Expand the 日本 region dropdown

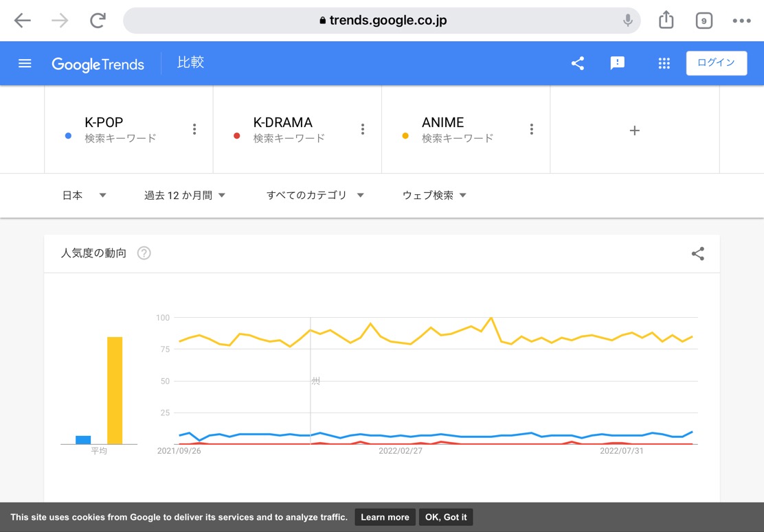click(x=84, y=196)
